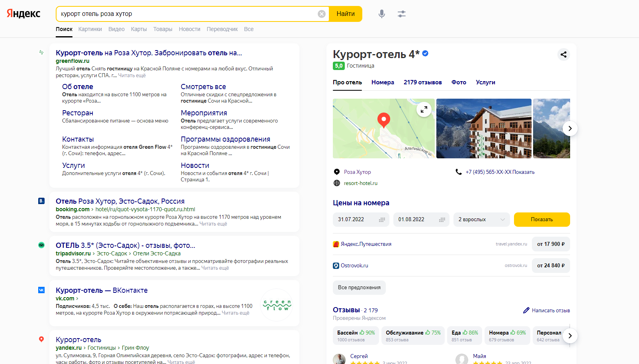
Task: Open the 2 взрослых guests dropdown
Action: click(x=482, y=220)
